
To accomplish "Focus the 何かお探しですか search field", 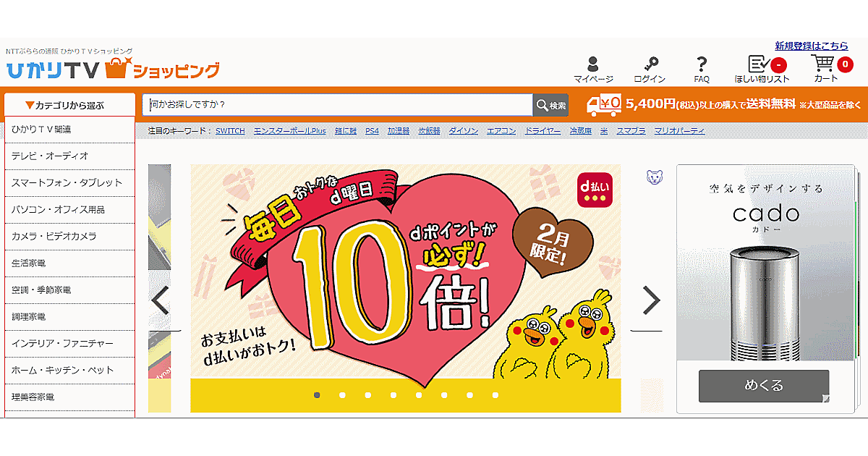I will tap(338, 105).
